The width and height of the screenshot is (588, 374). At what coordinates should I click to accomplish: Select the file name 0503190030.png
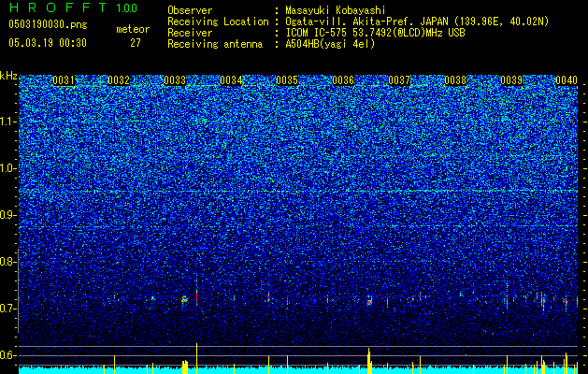pos(48,24)
